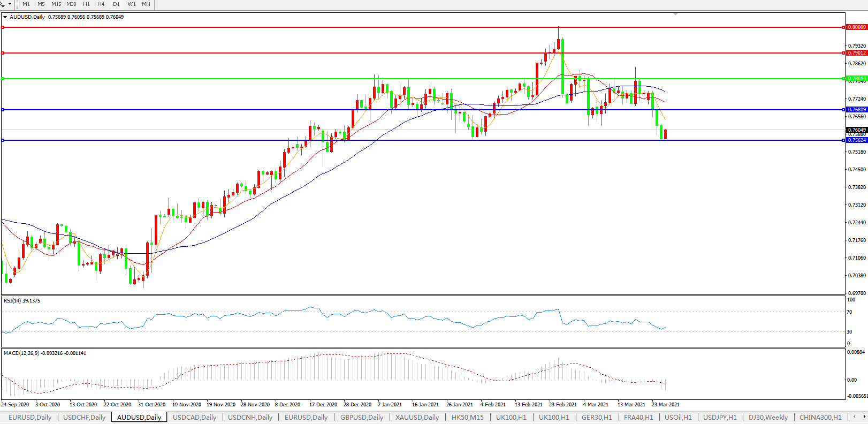
Task: Expand the AUDUSD,Daily chart title triangle
Action: 5,17
